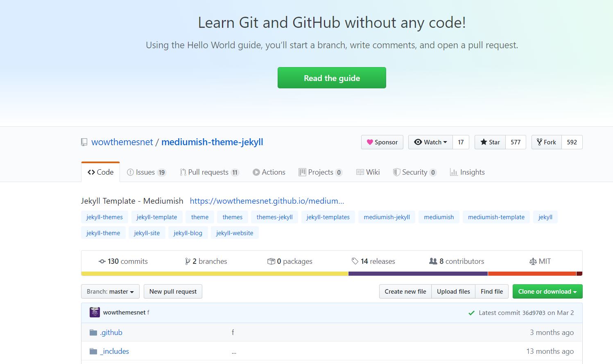Click the Fork icon
Screen dimensions: 613x364
[x=540, y=142]
